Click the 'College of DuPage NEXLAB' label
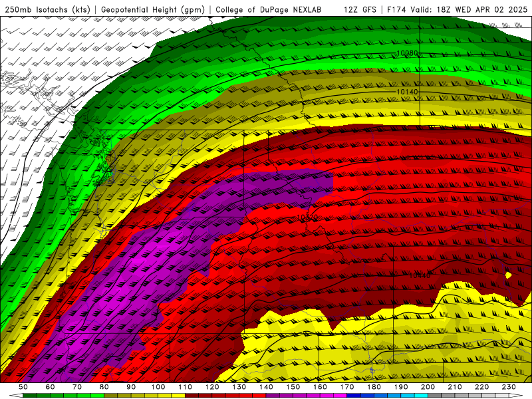 coord(269,10)
